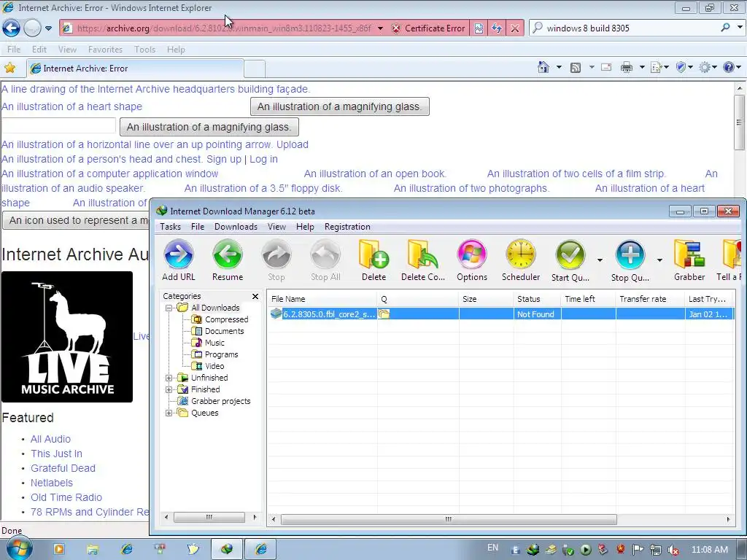The height and width of the screenshot is (560, 747).
Task: Switch to the Internet Archive: Error tab
Action: tap(135, 69)
